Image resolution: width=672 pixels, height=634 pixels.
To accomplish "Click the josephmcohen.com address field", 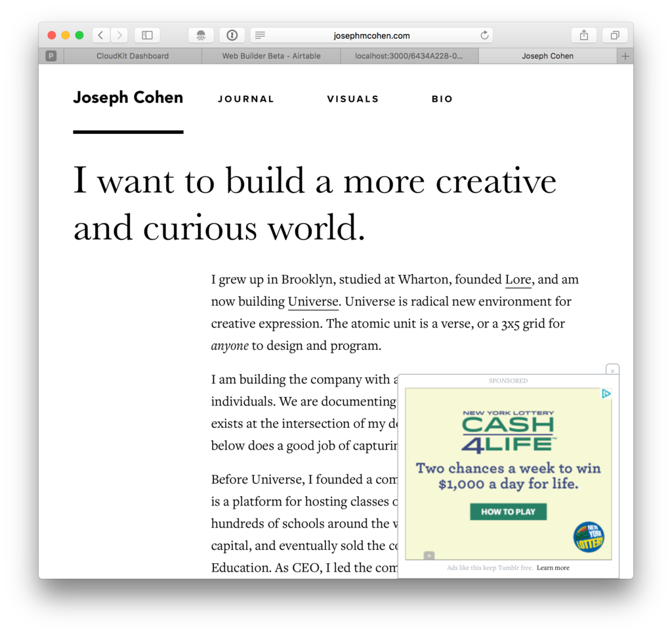I will tap(371, 35).
